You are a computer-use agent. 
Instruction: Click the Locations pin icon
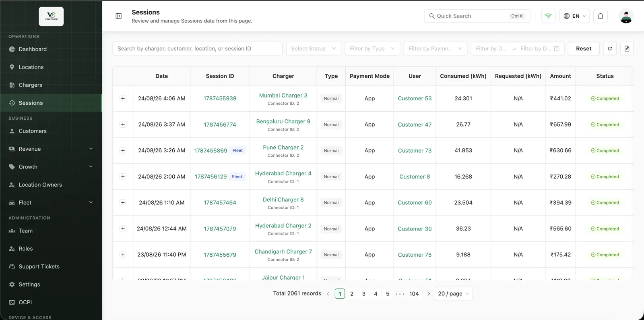12,67
